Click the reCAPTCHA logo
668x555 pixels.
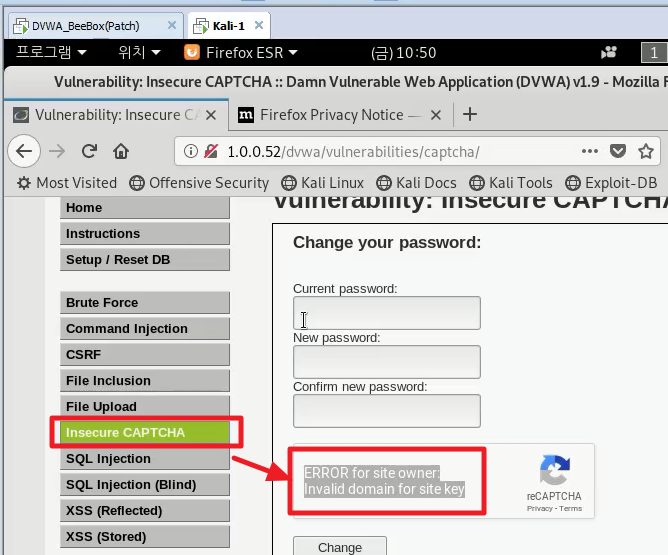pyautogui.click(x=554, y=470)
